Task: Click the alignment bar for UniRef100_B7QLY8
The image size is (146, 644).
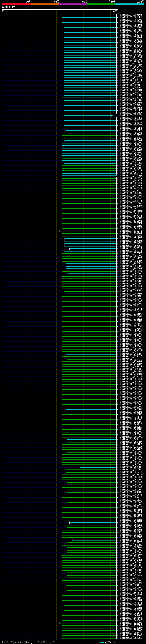Action: 88,231
